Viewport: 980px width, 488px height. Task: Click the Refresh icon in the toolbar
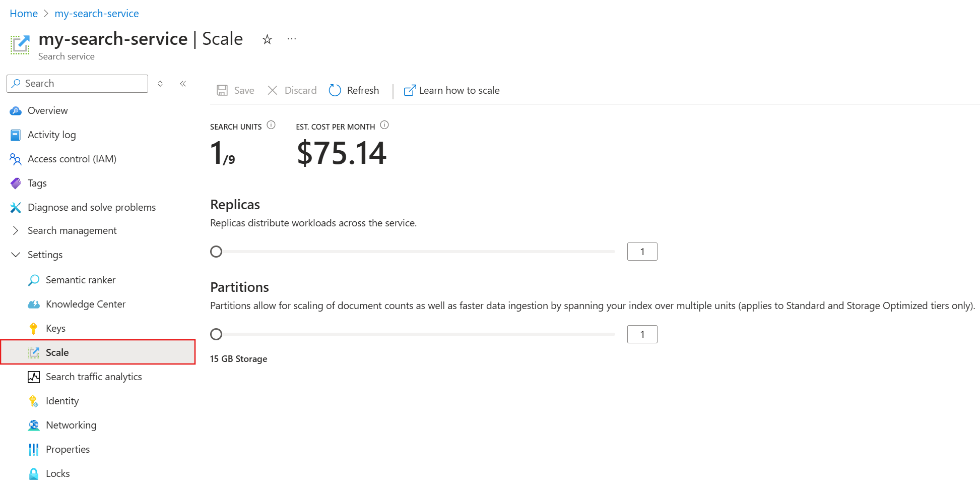[x=335, y=90]
